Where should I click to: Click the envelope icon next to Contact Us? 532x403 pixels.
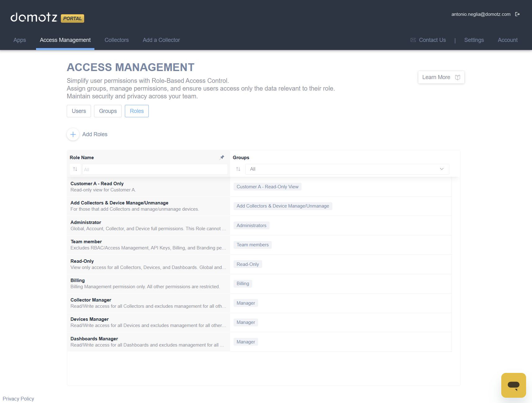click(413, 40)
